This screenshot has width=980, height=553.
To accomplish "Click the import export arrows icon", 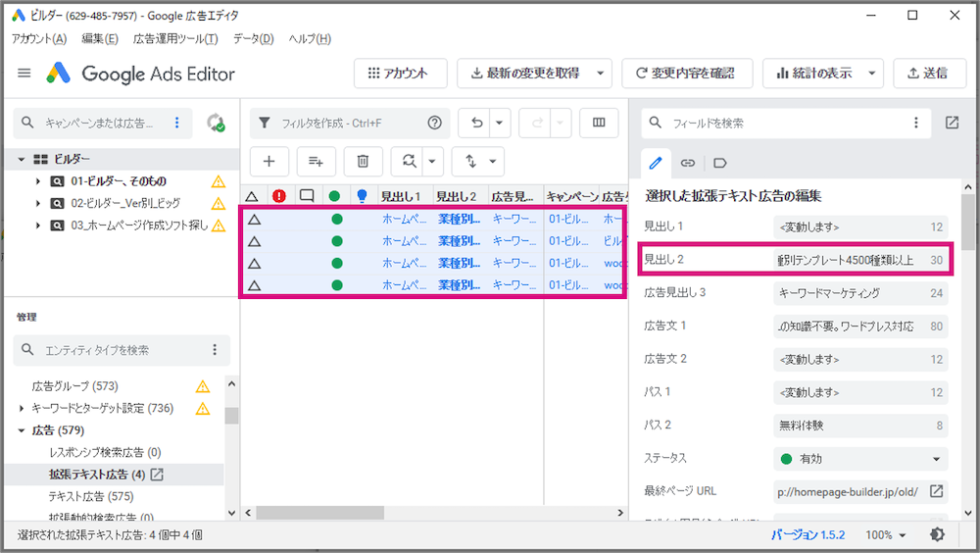I will click(x=470, y=162).
